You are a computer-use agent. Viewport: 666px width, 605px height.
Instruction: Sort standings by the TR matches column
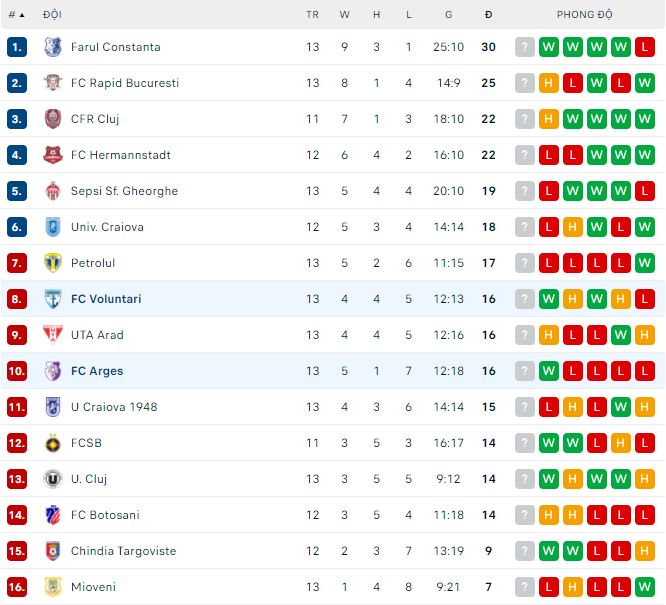[x=313, y=15]
